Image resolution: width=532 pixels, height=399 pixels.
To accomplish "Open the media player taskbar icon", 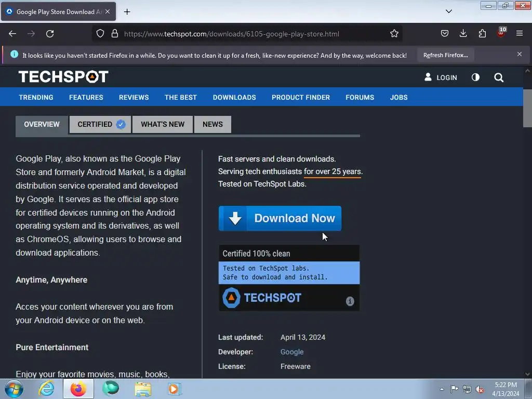I will click(175, 389).
